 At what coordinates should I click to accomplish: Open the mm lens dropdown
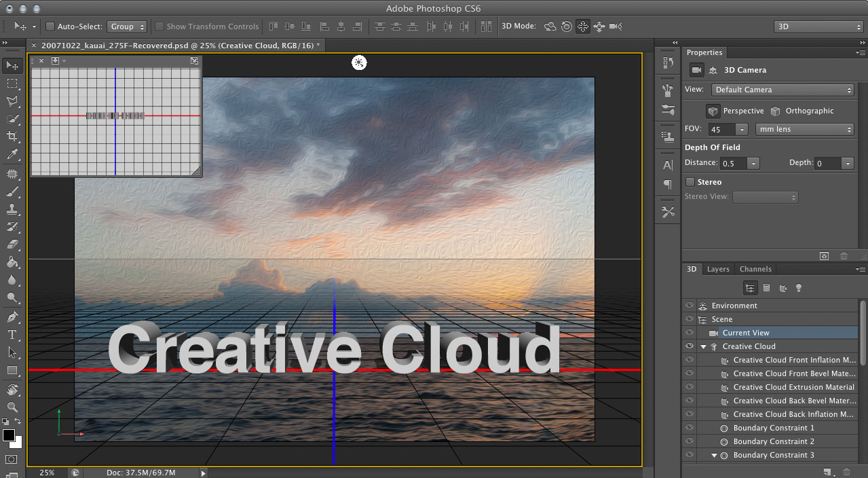coord(804,129)
